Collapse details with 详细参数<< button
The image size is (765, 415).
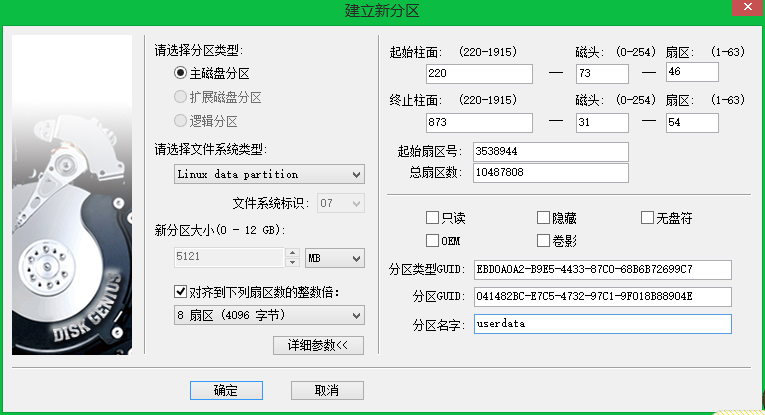(x=318, y=345)
